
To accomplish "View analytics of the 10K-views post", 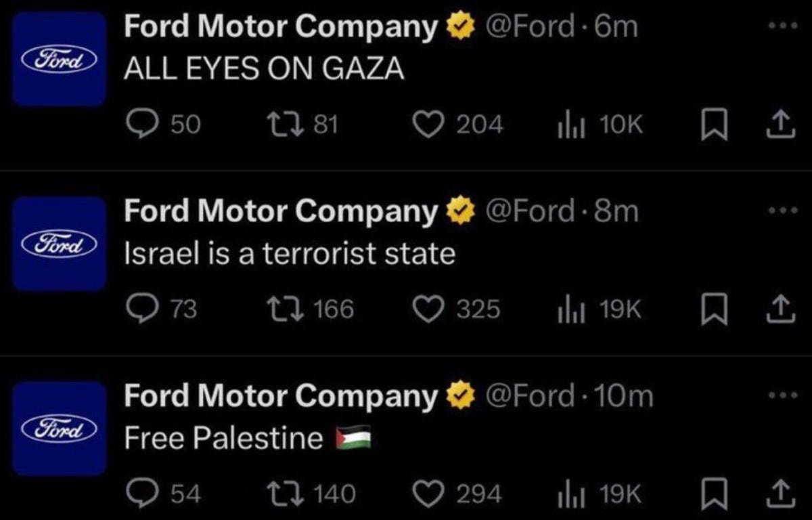I will click(x=567, y=125).
